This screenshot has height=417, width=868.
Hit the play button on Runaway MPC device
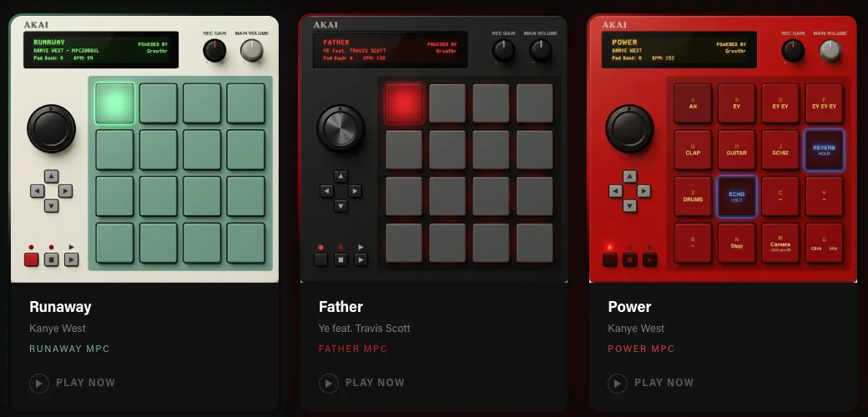(x=72, y=259)
